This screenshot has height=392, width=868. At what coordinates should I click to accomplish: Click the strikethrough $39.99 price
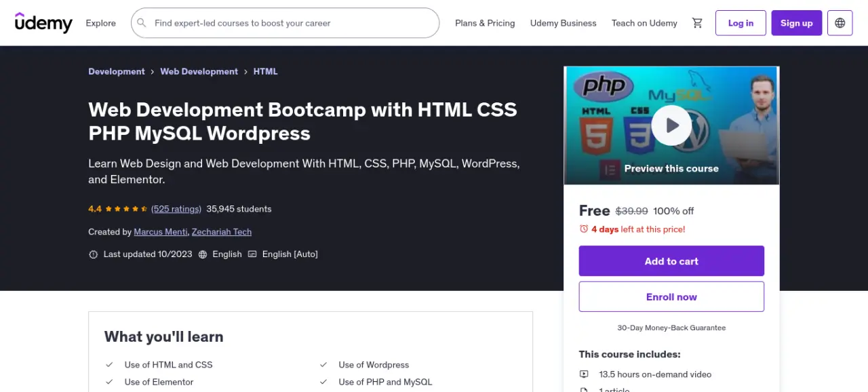(x=631, y=211)
